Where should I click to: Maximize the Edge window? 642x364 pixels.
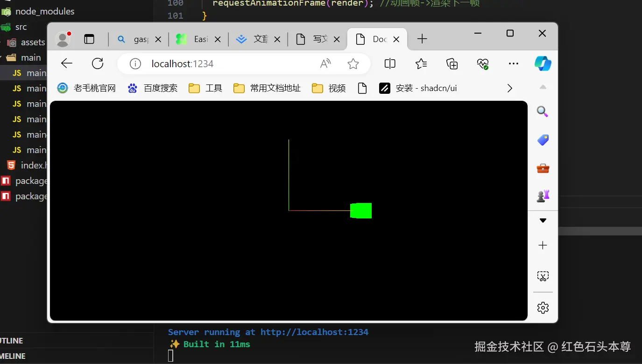click(510, 33)
